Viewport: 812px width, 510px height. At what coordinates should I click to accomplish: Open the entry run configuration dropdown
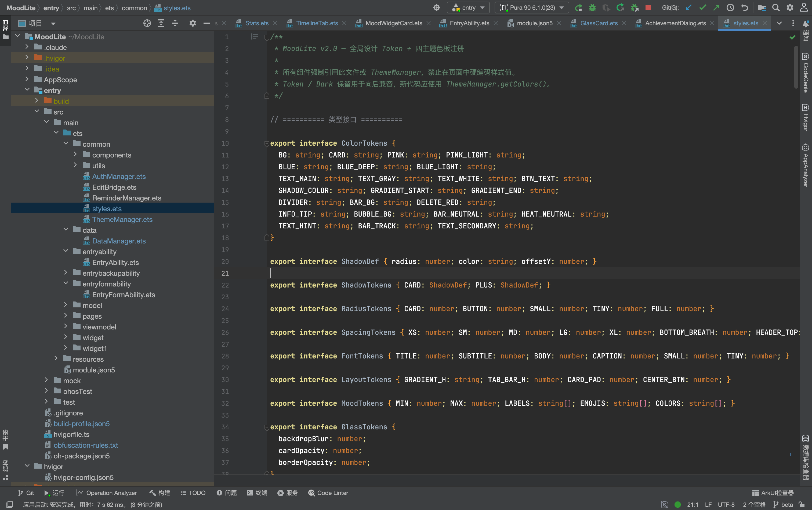(x=468, y=8)
